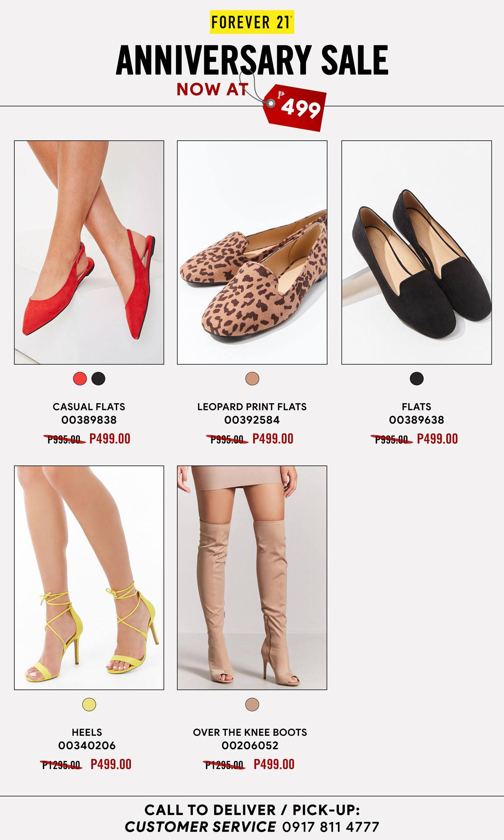504x840 pixels.
Task: View the black Flats product image
Action: [x=417, y=252]
